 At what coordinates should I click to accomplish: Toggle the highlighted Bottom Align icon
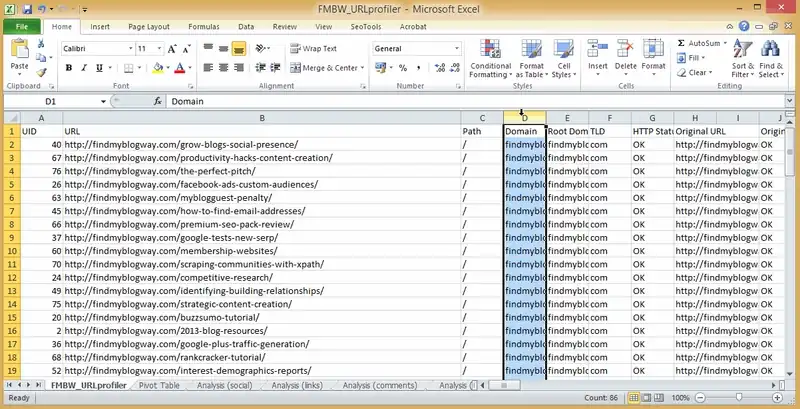coord(239,48)
